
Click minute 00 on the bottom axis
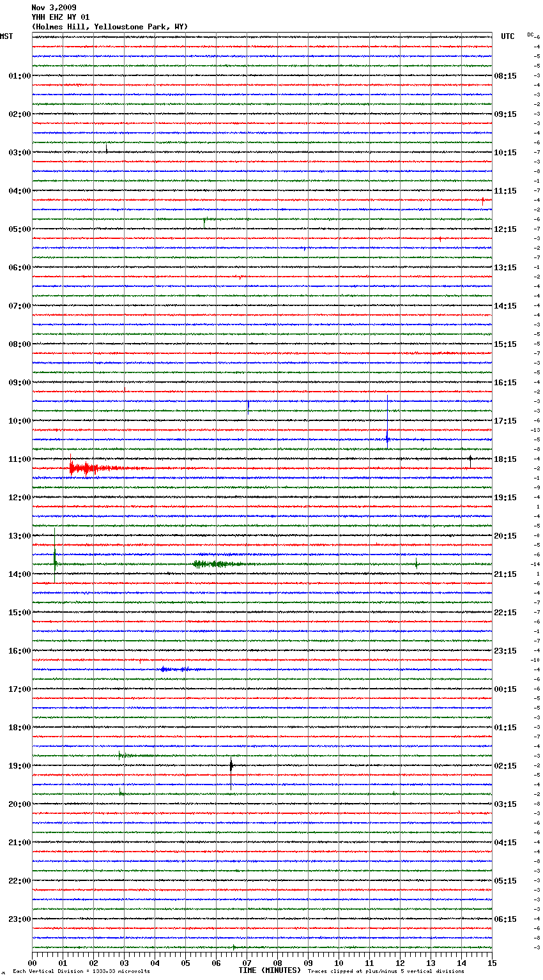pos(32,963)
